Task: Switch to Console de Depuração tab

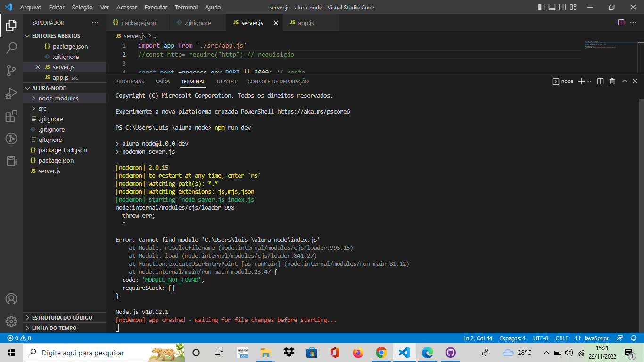Action: pyautogui.click(x=278, y=82)
